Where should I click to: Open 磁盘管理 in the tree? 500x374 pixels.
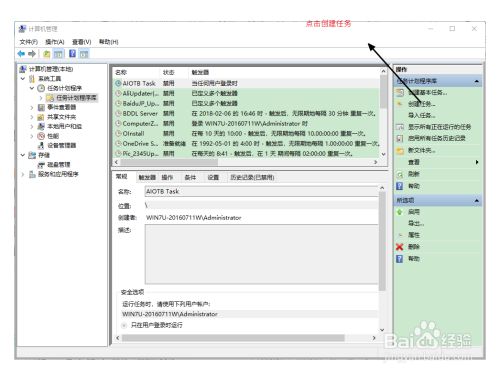coord(58,165)
